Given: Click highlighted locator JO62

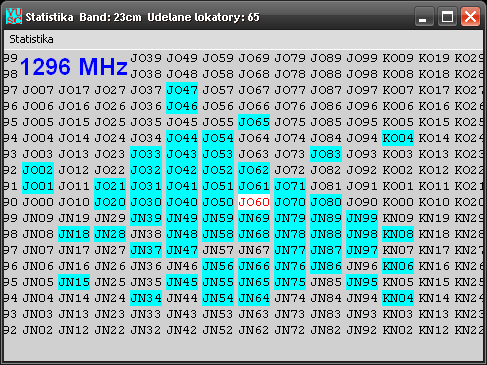Looking at the screenshot, I should [254, 170].
